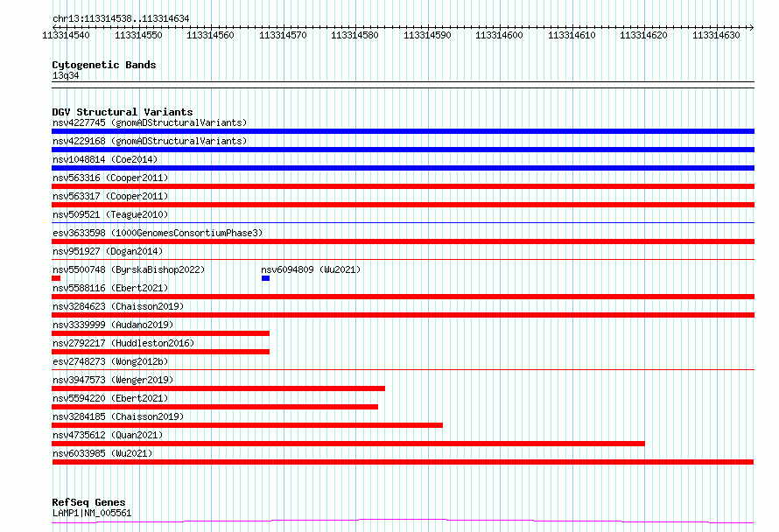Click ruler position 113314580

pyautogui.click(x=354, y=35)
